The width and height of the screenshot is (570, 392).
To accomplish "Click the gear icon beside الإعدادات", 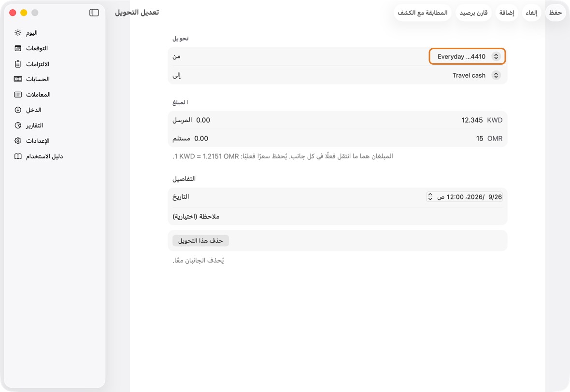I will click(18, 141).
